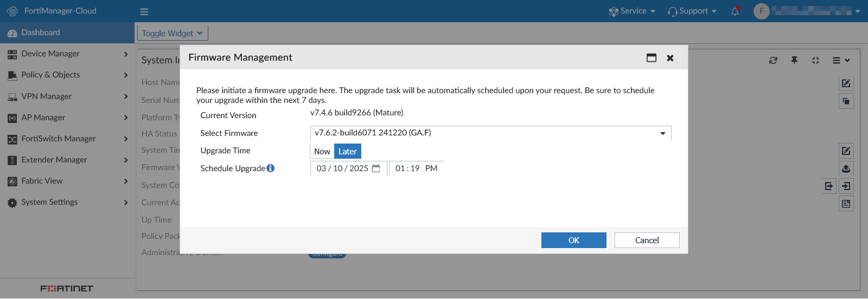The height and width of the screenshot is (299, 868).
Task: Open Policy & Objects section
Action: point(50,75)
